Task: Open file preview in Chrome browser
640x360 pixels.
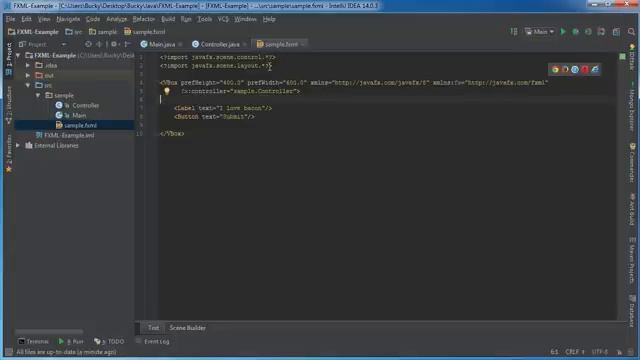Action: 555,69
